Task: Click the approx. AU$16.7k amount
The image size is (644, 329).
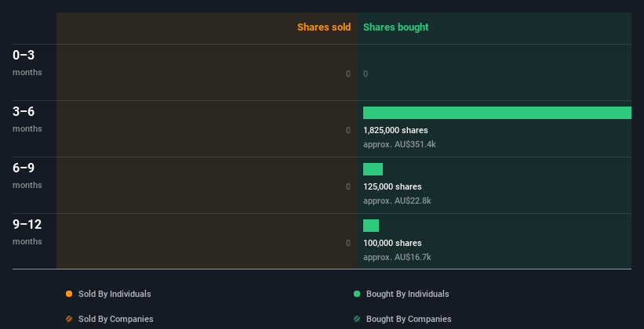Action: pyautogui.click(x=397, y=257)
